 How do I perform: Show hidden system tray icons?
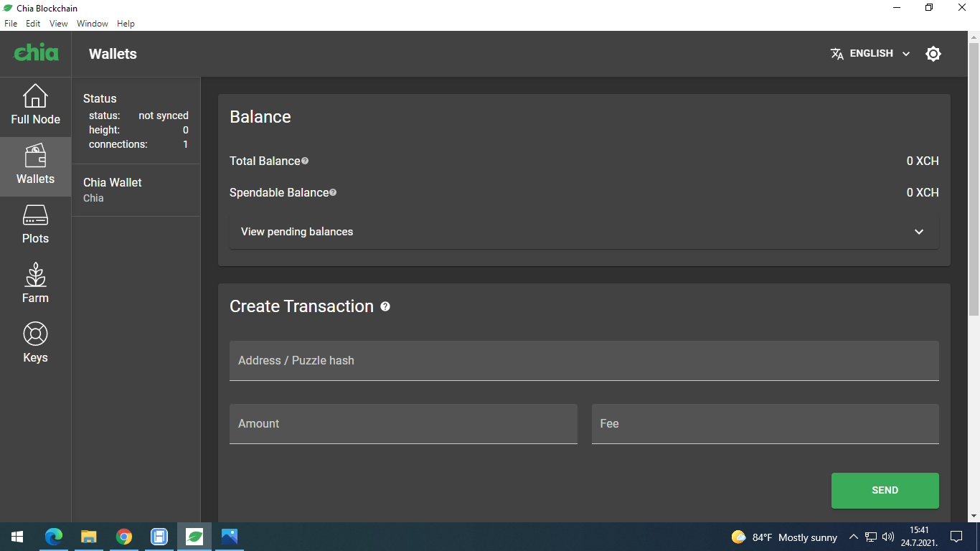[853, 537]
